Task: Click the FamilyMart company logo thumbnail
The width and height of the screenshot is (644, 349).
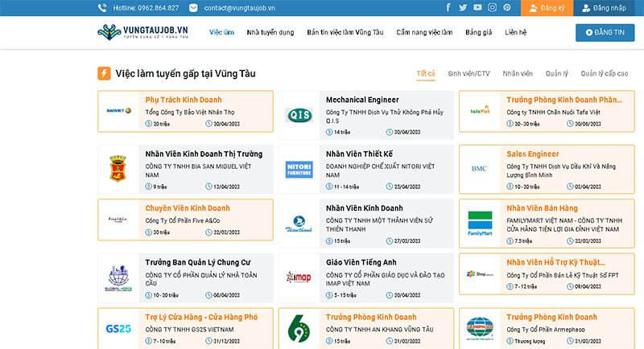Action: pos(479,223)
